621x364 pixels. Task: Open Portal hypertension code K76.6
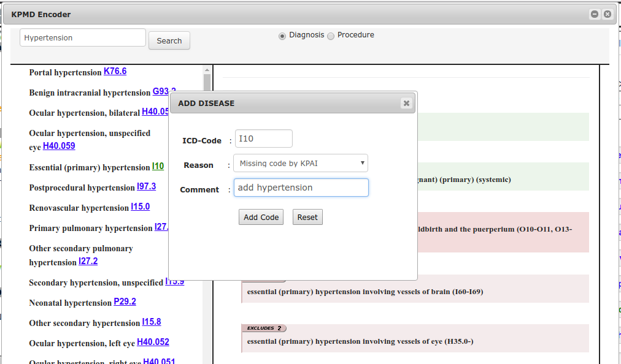(115, 72)
